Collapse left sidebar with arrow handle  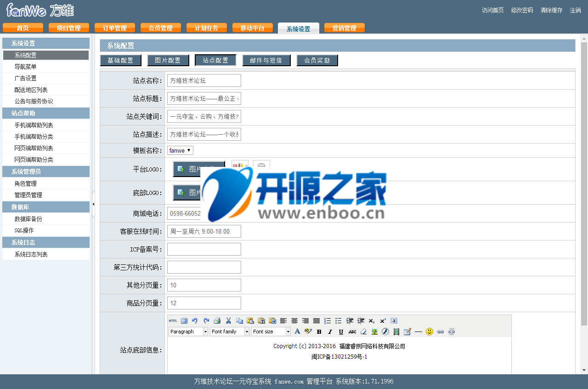click(93, 204)
